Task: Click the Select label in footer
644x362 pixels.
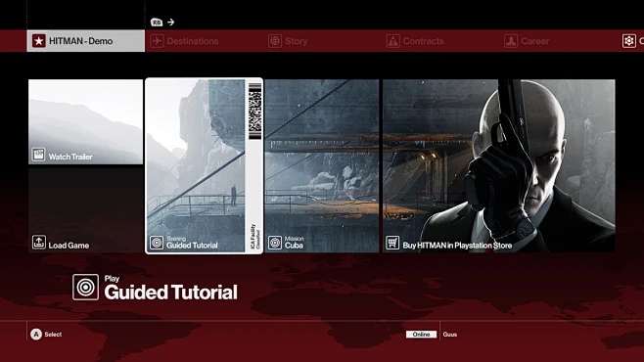Action: click(53, 335)
